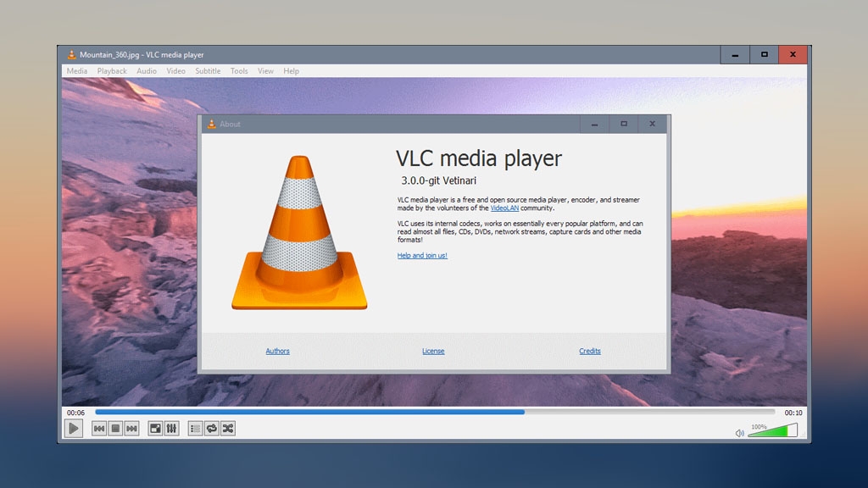Click VLC cone icon in main title bar

71,55
